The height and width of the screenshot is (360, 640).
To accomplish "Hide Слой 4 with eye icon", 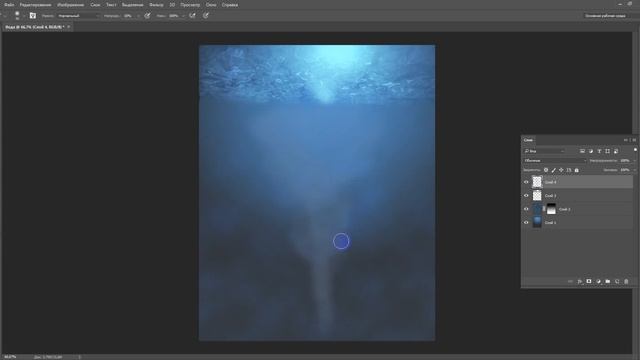I will [x=526, y=182].
